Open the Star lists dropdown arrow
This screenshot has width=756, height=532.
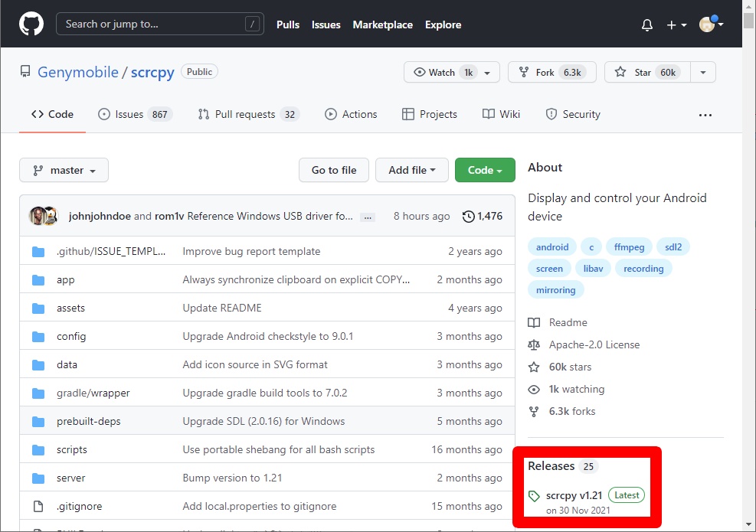[x=703, y=72]
